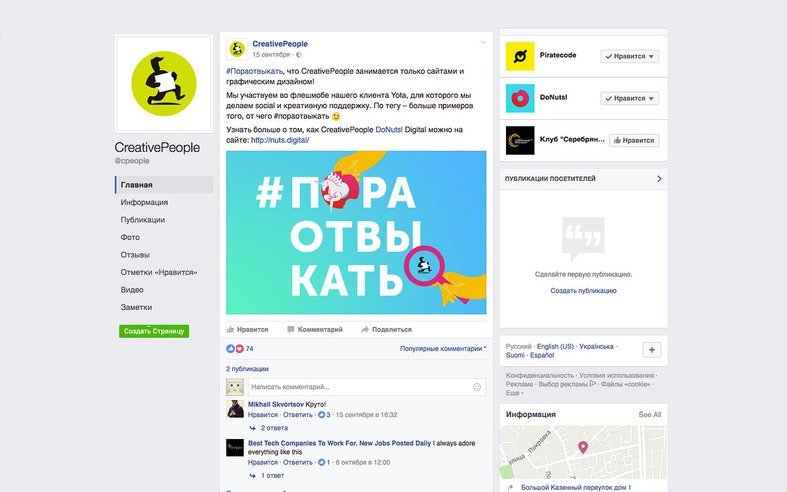Viewport: 787px width, 492px height.
Task: Open emoji picker in comment field
Action: (477, 387)
